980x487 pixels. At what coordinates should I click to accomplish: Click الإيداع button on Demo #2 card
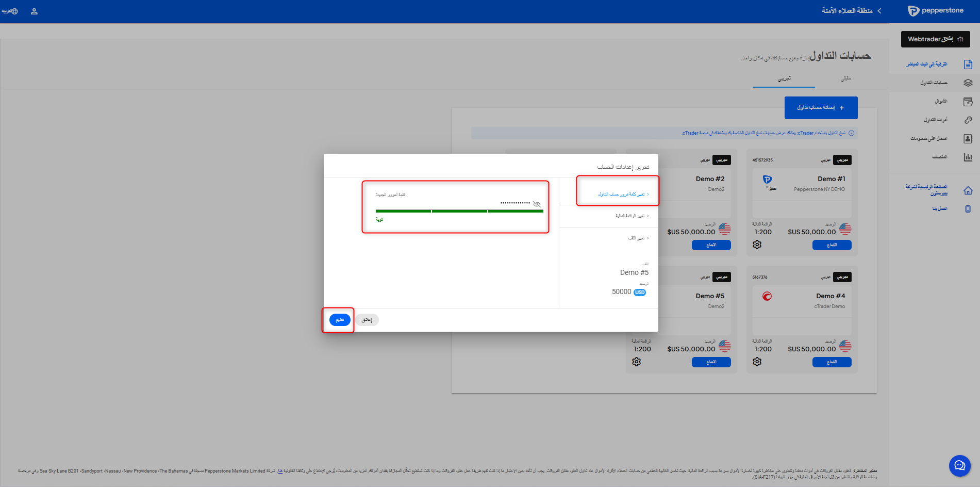(711, 245)
